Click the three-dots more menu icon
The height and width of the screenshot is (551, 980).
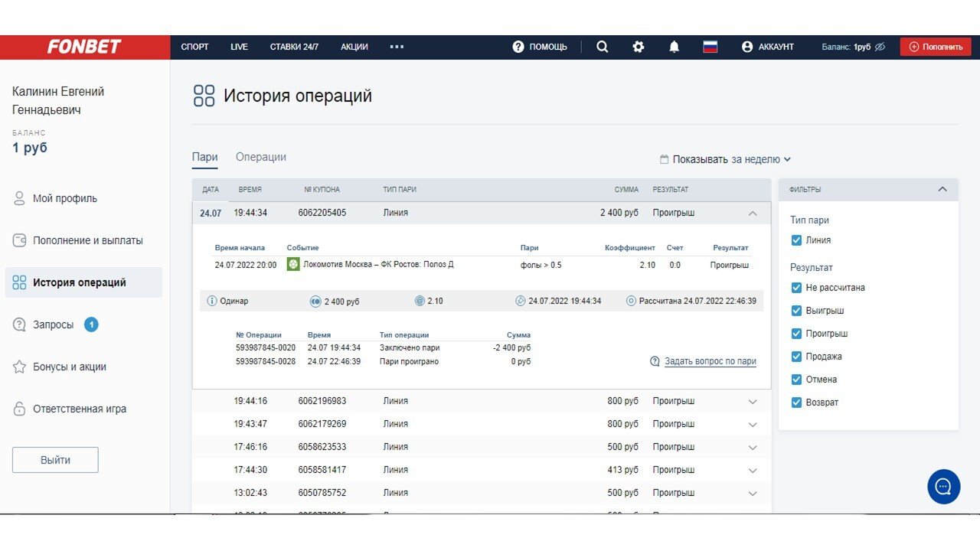[x=397, y=47]
